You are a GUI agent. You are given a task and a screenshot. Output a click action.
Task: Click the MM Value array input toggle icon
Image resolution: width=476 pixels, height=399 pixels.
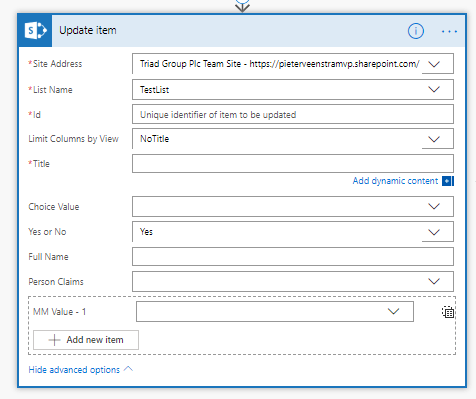click(x=448, y=312)
